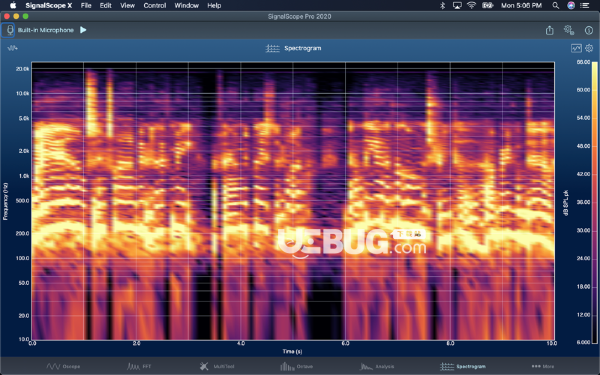Open the View menu
600x375 pixels.
click(127, 5)
